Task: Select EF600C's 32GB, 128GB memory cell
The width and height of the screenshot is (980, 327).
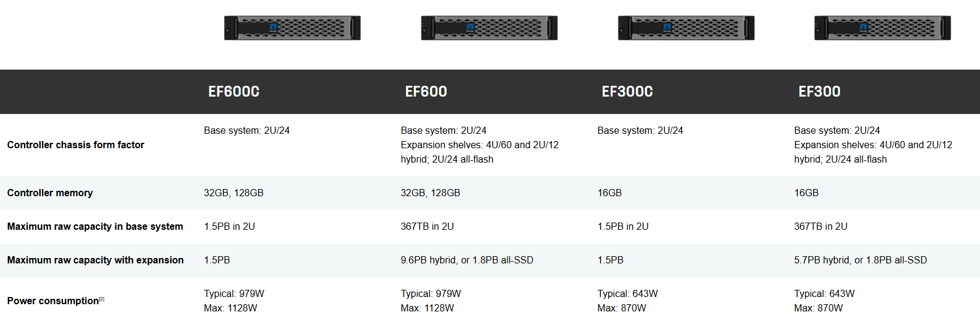Action: coord(234,193)
